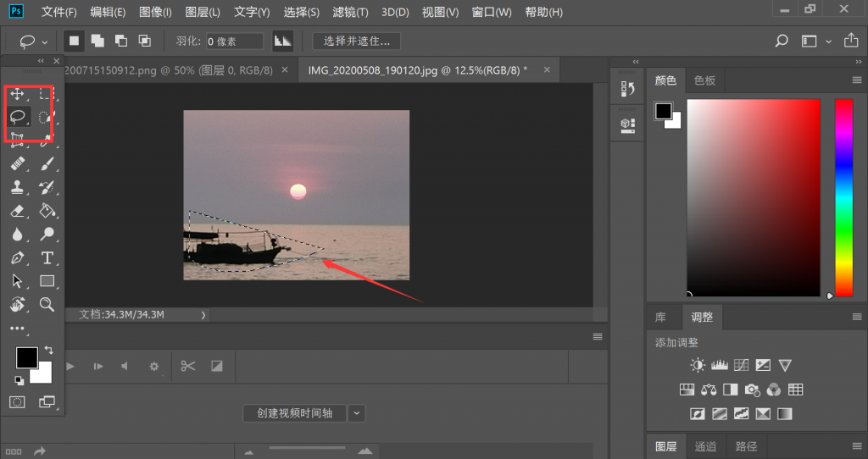Select the Paint Bucket tool
The image size is (868, 459).
[47, 211]
